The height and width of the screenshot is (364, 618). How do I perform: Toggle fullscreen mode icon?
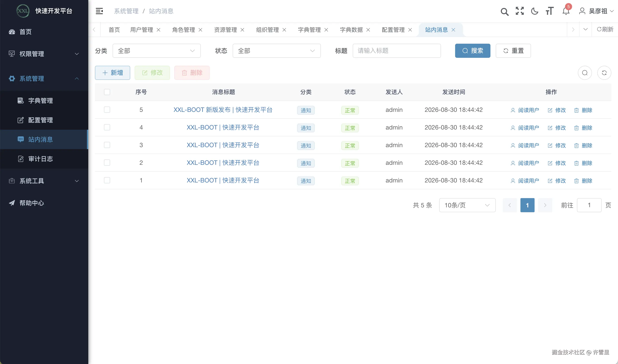tap(520, 11)
